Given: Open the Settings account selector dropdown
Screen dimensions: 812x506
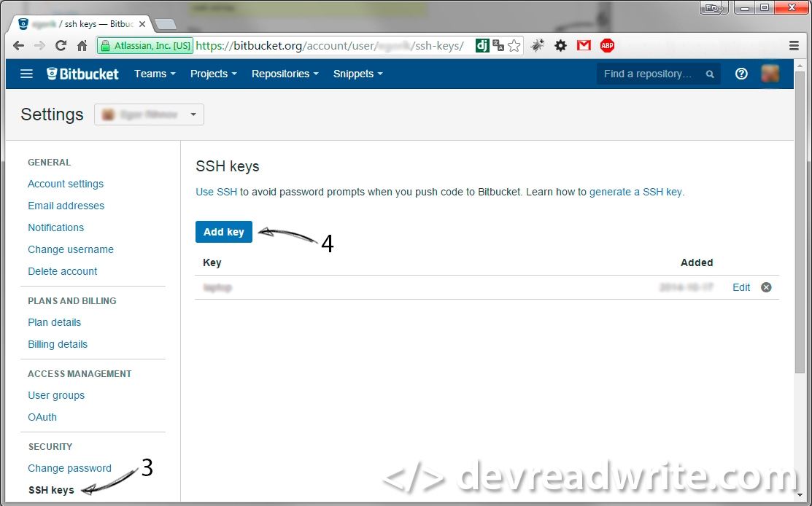Looking at the screenshot, I should click(x=149, y=114).
